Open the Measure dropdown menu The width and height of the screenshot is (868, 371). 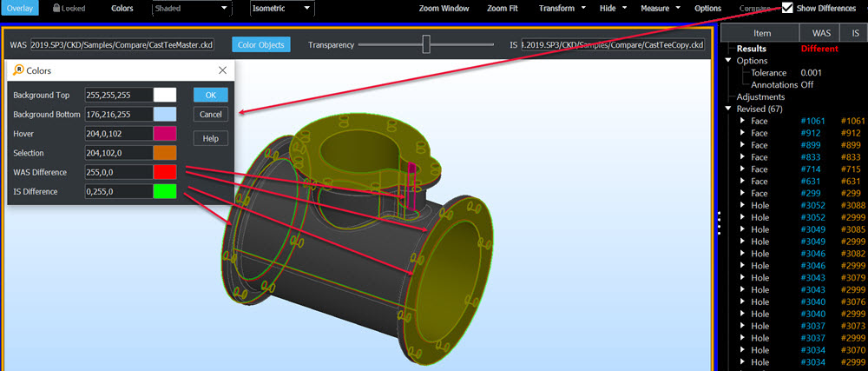[x=661, y=9]
